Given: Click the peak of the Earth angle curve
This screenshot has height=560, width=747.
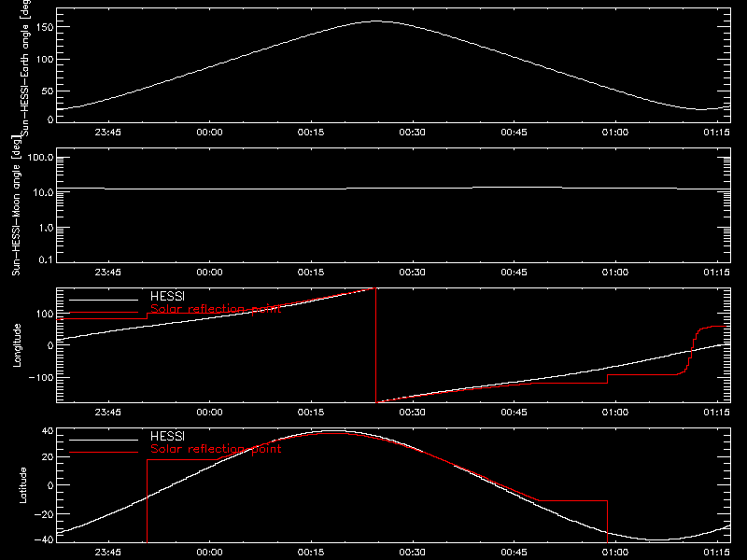Looking at the screenshot, I should point(376,21).
